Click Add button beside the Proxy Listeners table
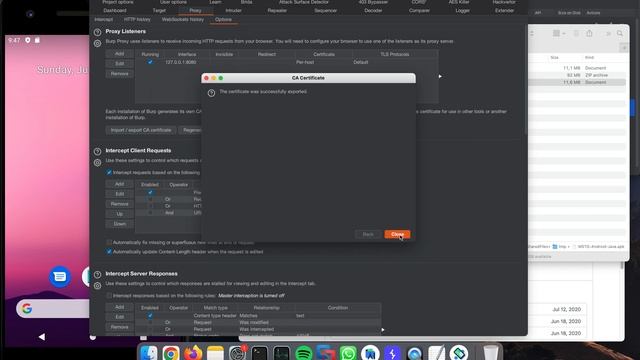This screenshot has width=640, height=360. click(x=119, y=54)
